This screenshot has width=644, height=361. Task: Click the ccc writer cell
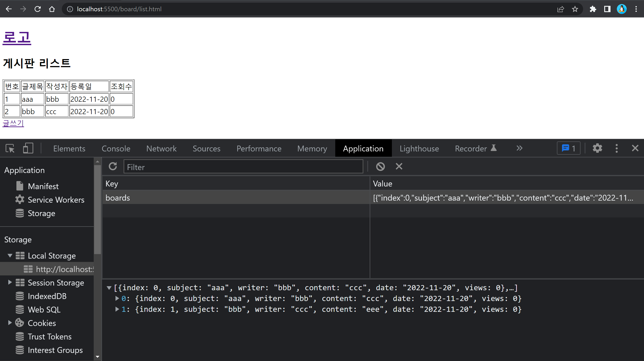57,111
